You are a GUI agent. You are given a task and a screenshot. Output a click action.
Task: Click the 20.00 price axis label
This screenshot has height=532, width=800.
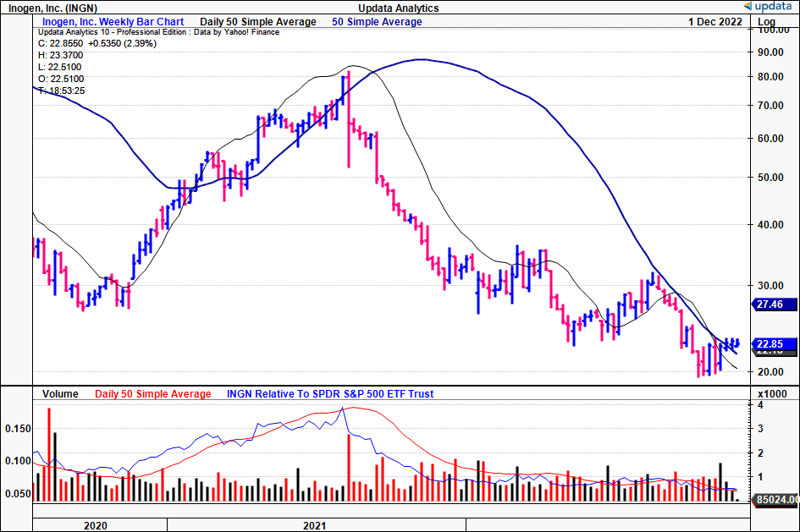click(771, 371)
